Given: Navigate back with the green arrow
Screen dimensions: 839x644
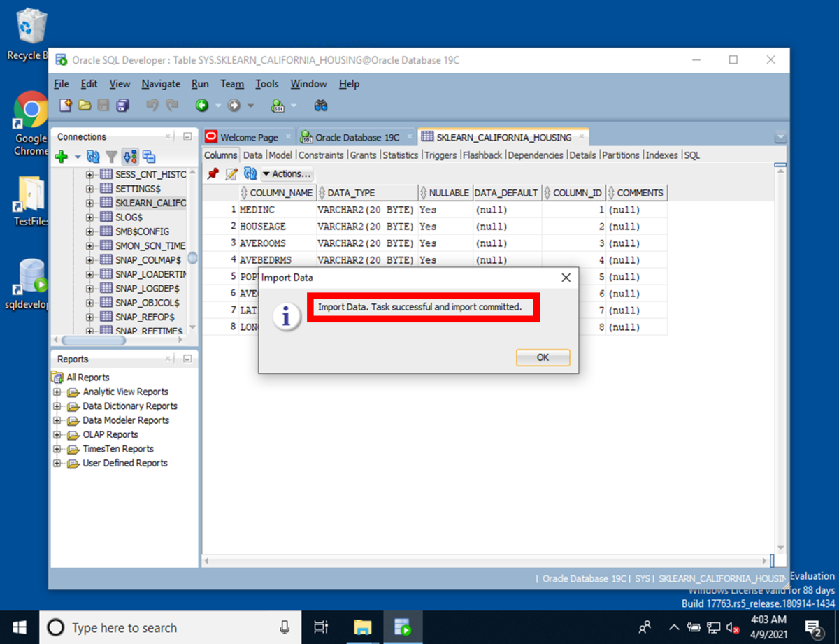Looking at the screenshot, I should pyautogui.click(x=202, y=106).
